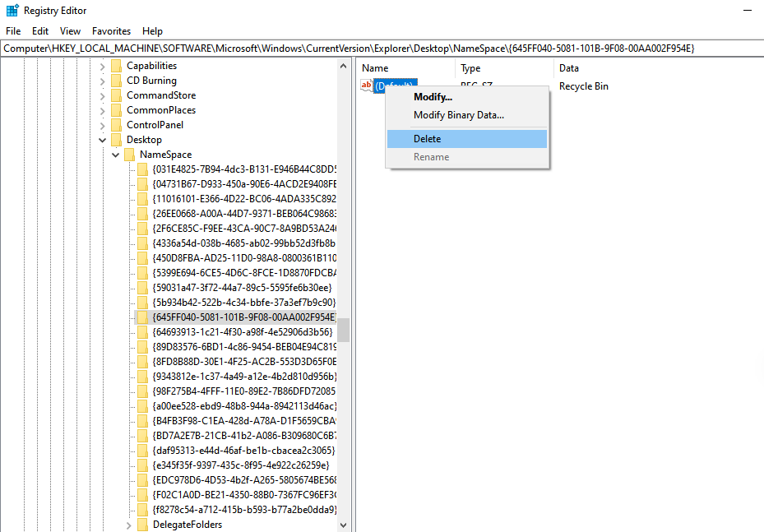Click the NameSpace folder icon
The image size is (764, 532).
point(128,154)
